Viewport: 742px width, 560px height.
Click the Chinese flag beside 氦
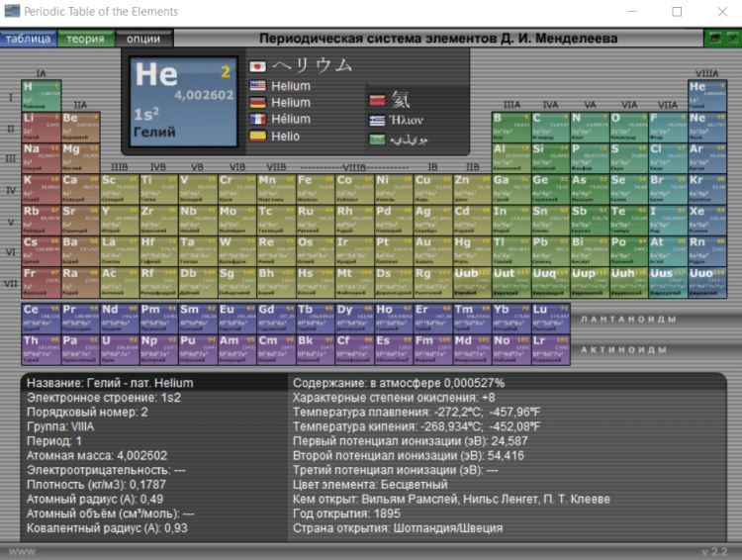[x=377, y=100]
